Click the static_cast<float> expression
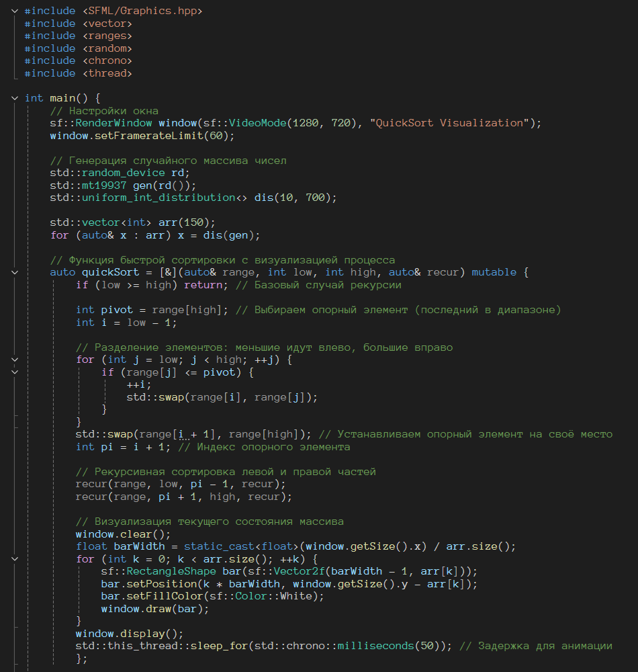This screenshot has width=638, height=672. pyautogui.click(x=241, y=546)
